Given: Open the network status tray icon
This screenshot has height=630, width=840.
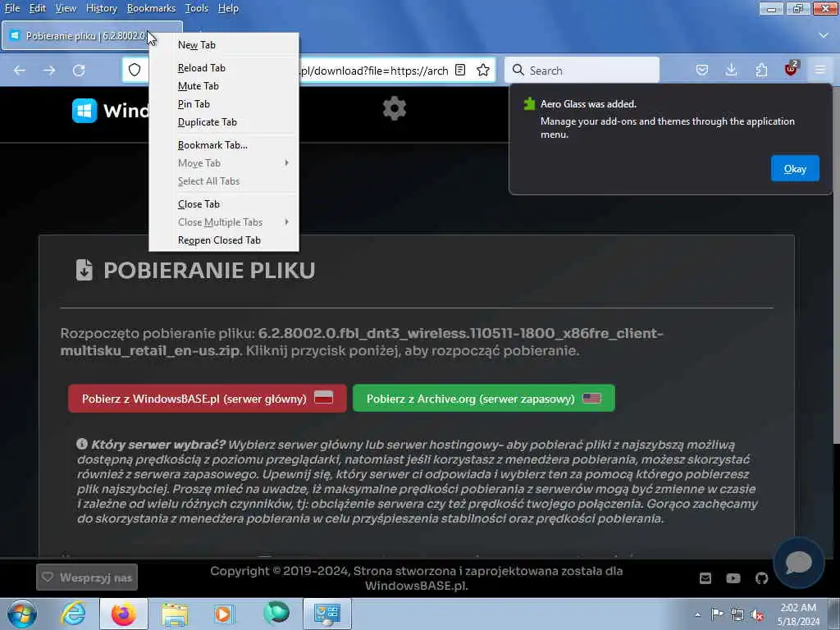Looking at the screenshot, I should pyautogui.click(x=737, y=615).
